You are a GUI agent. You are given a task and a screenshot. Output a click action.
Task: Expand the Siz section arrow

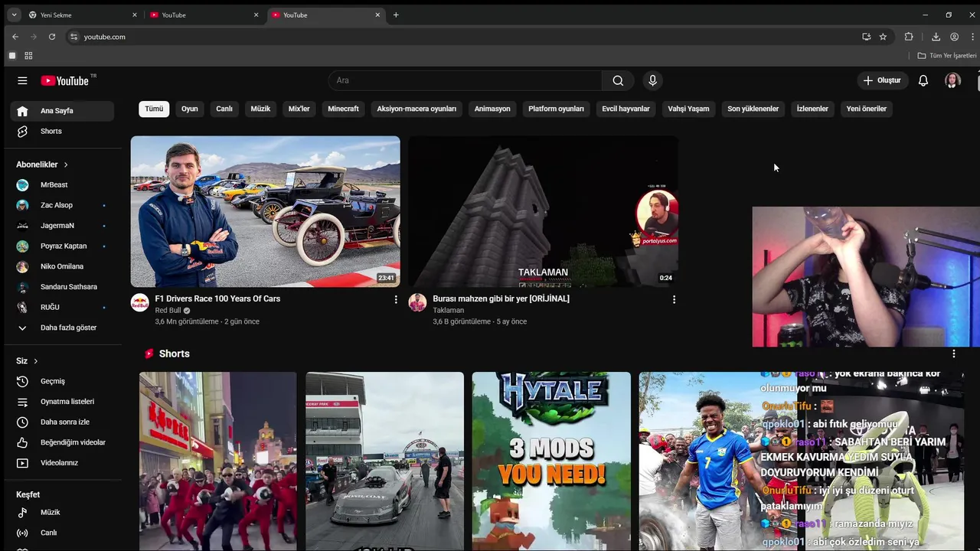[35, 361]
